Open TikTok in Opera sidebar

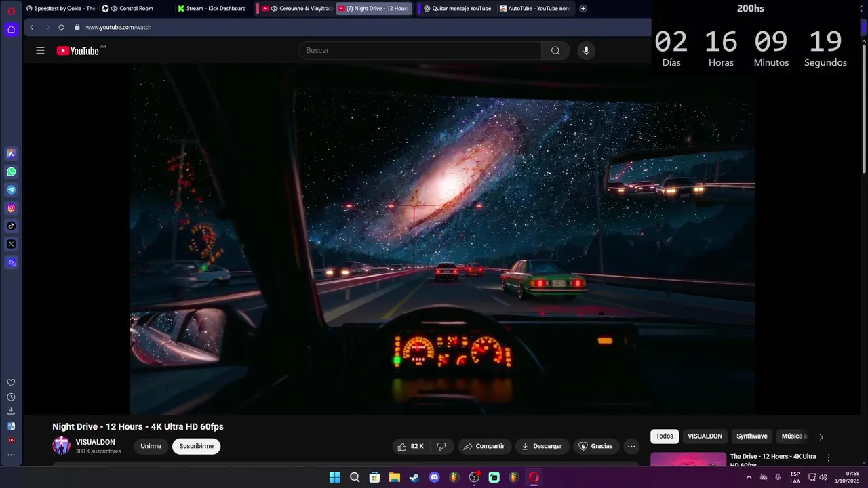11,226
